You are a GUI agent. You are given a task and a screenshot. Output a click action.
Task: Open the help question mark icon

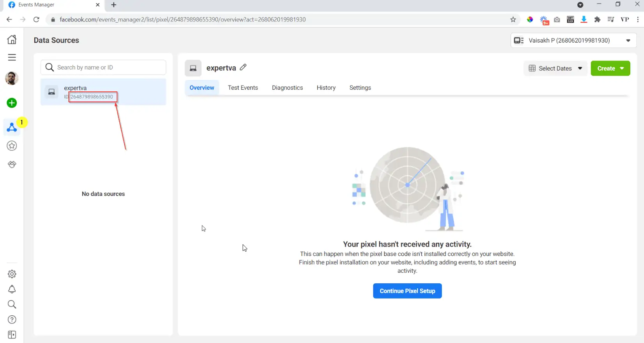(x=12, y=320)
